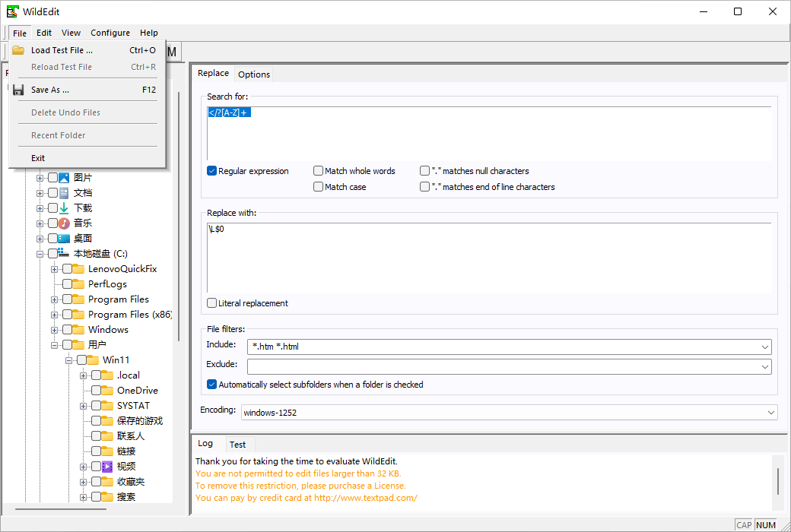791x532 pixels.
Task: Click the OneDrive folder icon
Action: 107,391
